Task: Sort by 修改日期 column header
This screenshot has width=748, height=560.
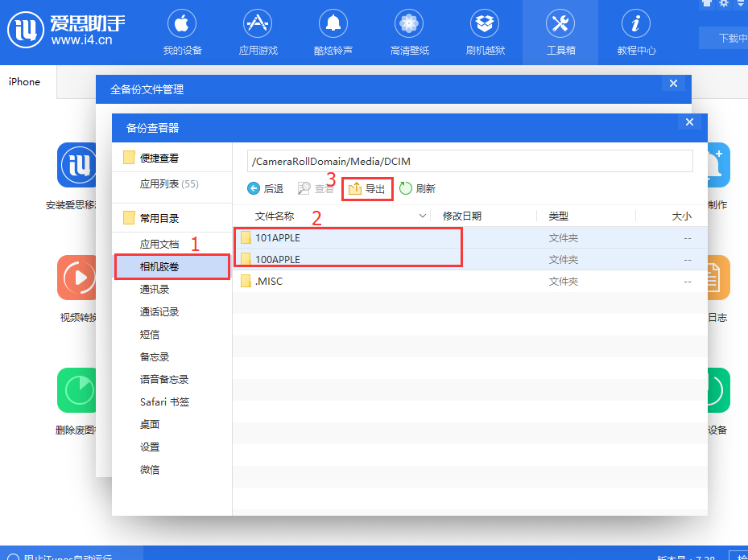Action: [x=462, y=216]
